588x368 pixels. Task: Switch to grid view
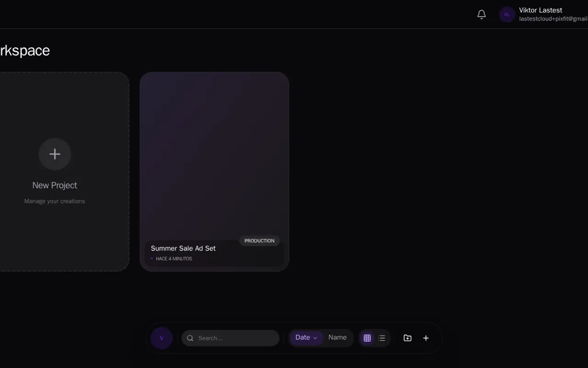(367, 338)
